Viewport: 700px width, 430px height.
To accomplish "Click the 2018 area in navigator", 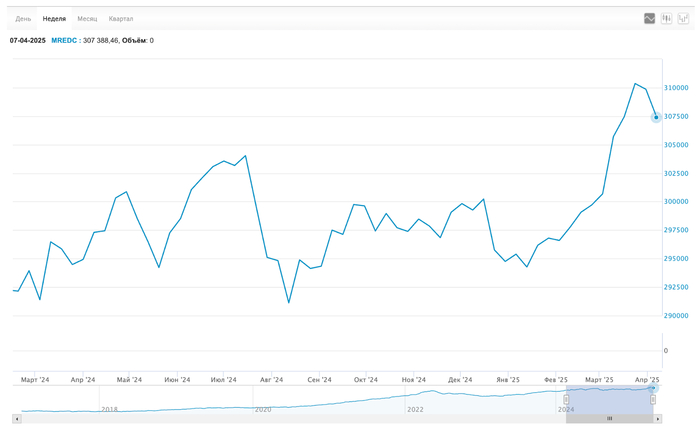I will 109,409.
